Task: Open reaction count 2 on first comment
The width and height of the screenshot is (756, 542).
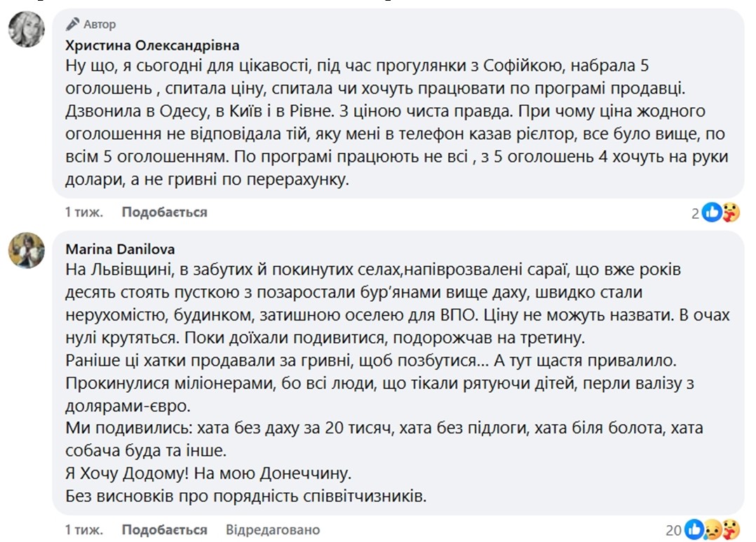Action: tap(695, 214)
